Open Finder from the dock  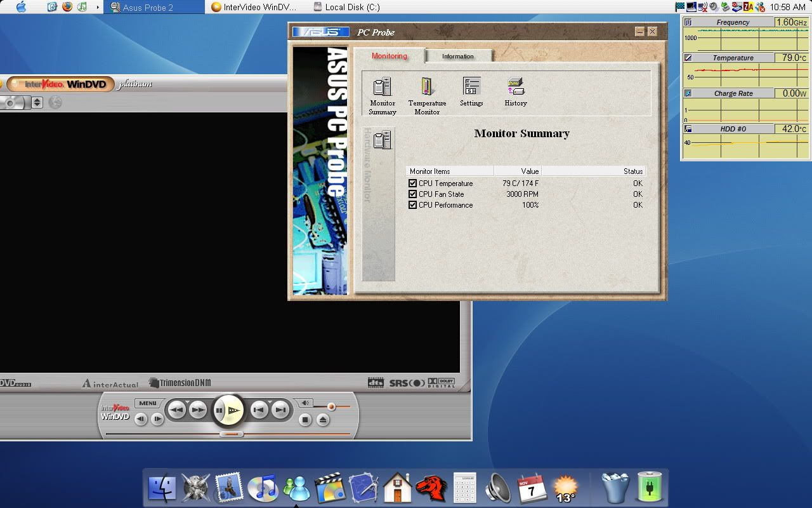[x=162, y=488]
